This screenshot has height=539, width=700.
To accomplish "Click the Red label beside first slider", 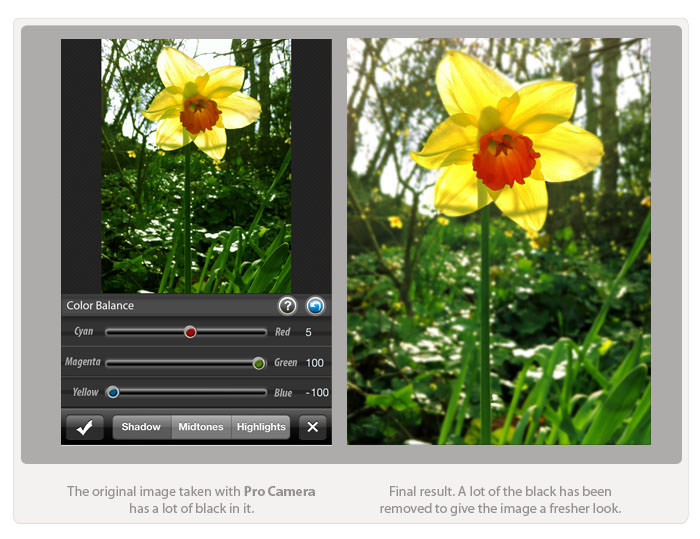I will [x=283, y=332].
